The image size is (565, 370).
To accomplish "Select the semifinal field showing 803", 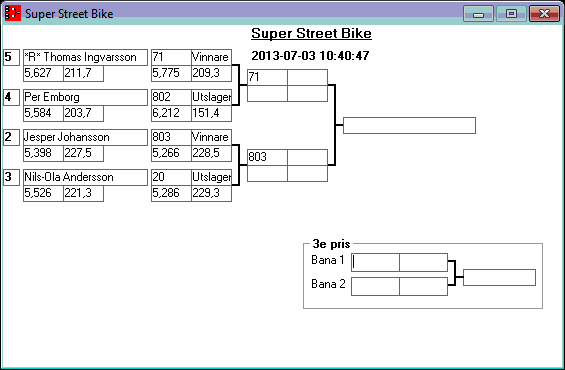I will coord(267,157).
